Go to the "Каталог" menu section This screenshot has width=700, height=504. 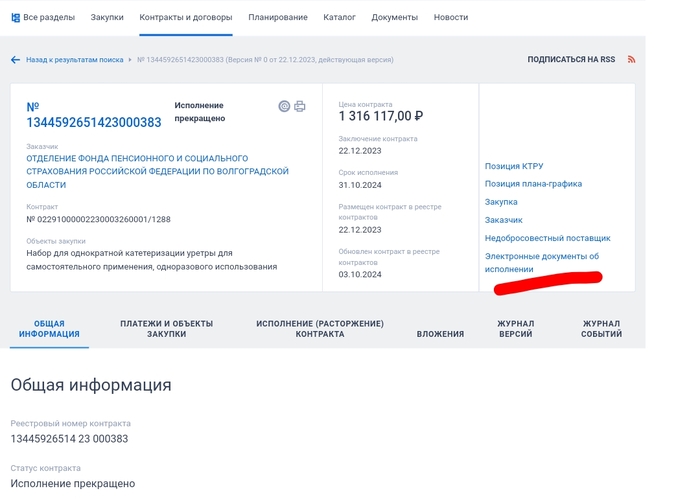pos(339,18)
